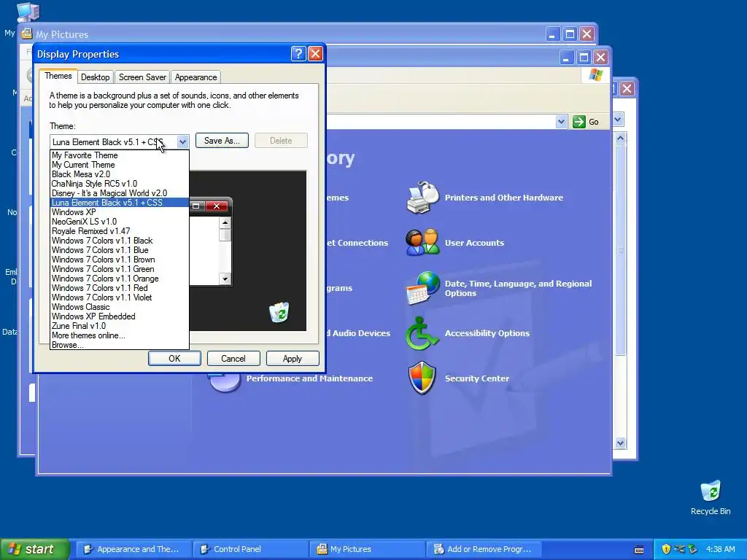Choose Windows 7 Colors v1.1 Blue
Screen dimensions: 747x560
tap(120, 251)
